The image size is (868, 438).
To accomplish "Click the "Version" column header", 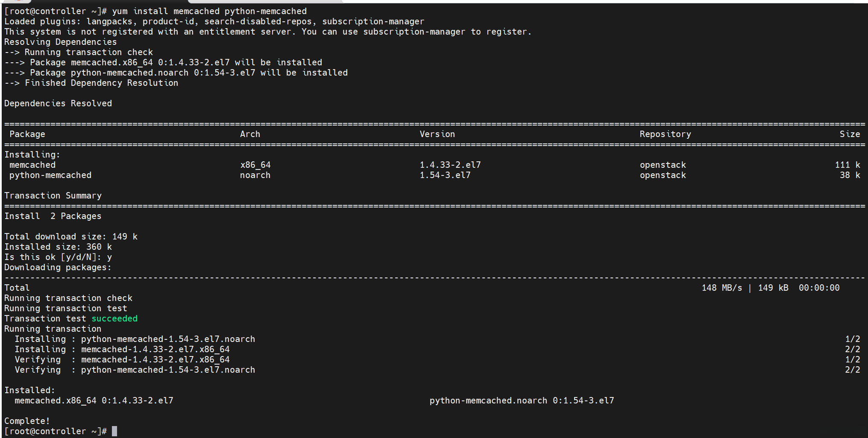I will (437, 134).
